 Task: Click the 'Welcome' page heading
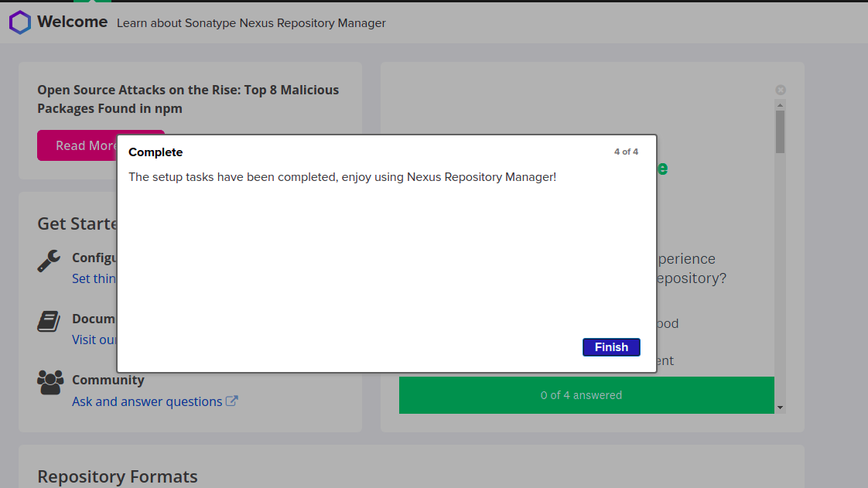click(73, 22)
